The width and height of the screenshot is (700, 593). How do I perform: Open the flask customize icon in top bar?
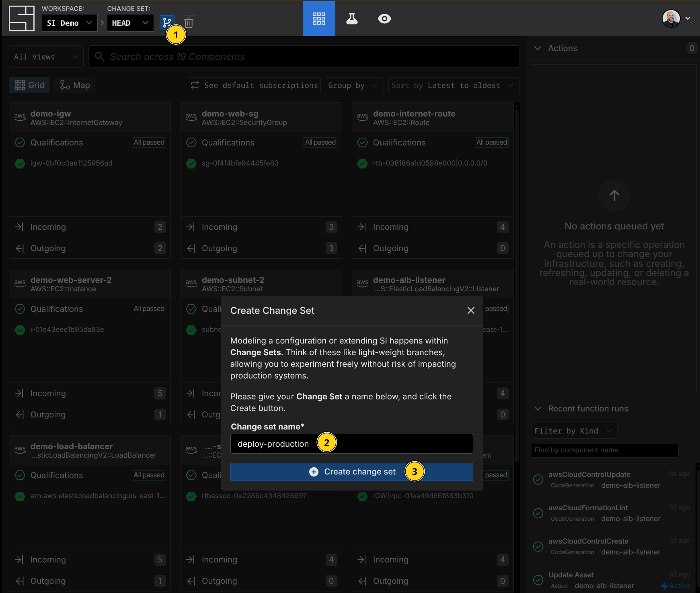[352, 18]
